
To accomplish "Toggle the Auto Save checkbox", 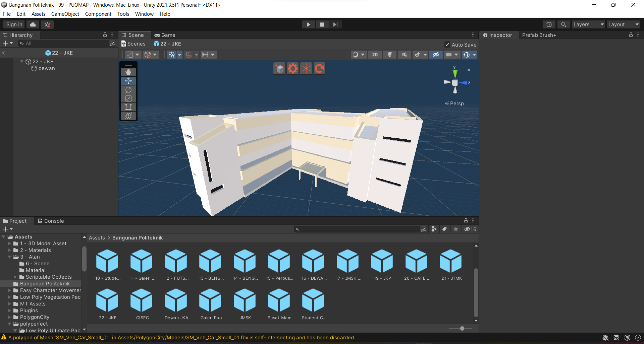I will [447, 45].
